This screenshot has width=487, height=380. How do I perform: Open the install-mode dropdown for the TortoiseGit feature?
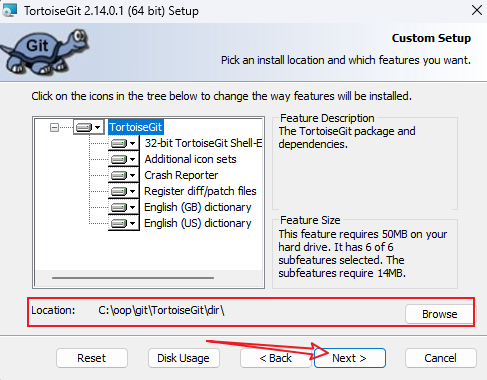[x=89, y=127]
